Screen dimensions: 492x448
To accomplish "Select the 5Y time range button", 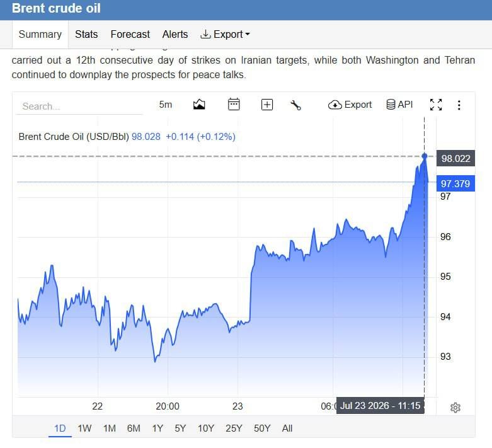I will (x=180, y=428).
